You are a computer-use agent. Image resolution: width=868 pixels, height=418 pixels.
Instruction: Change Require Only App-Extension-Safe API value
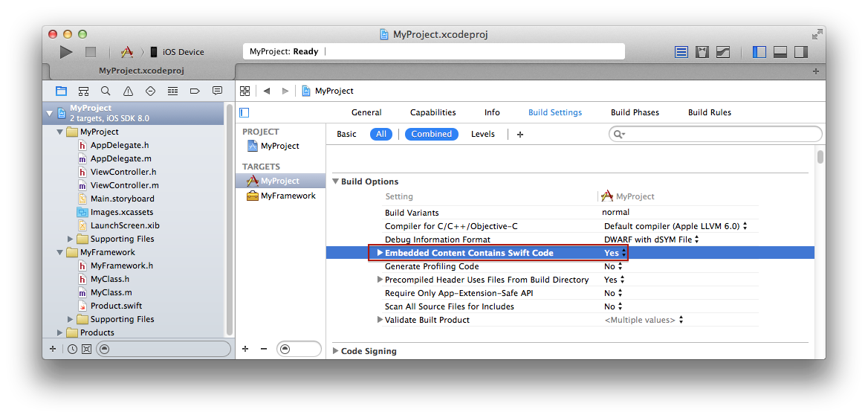(613, 293)
